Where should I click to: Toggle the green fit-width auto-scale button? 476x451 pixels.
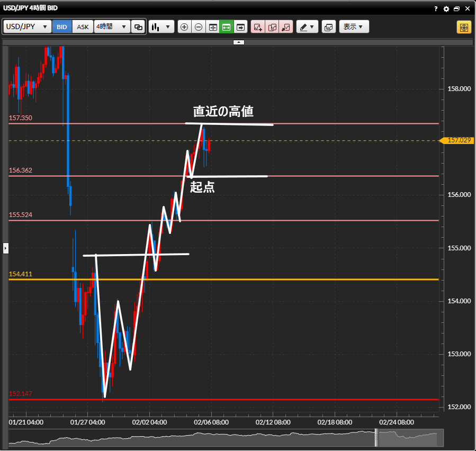[227, 27]
